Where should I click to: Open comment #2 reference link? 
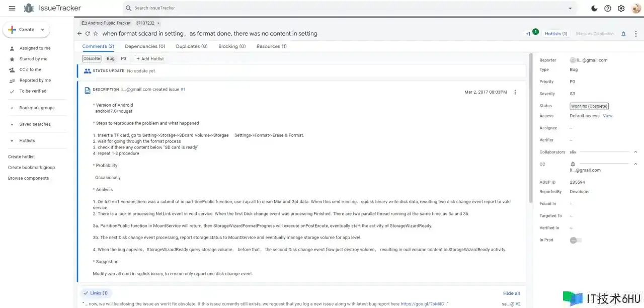click(x=518, y=304)
